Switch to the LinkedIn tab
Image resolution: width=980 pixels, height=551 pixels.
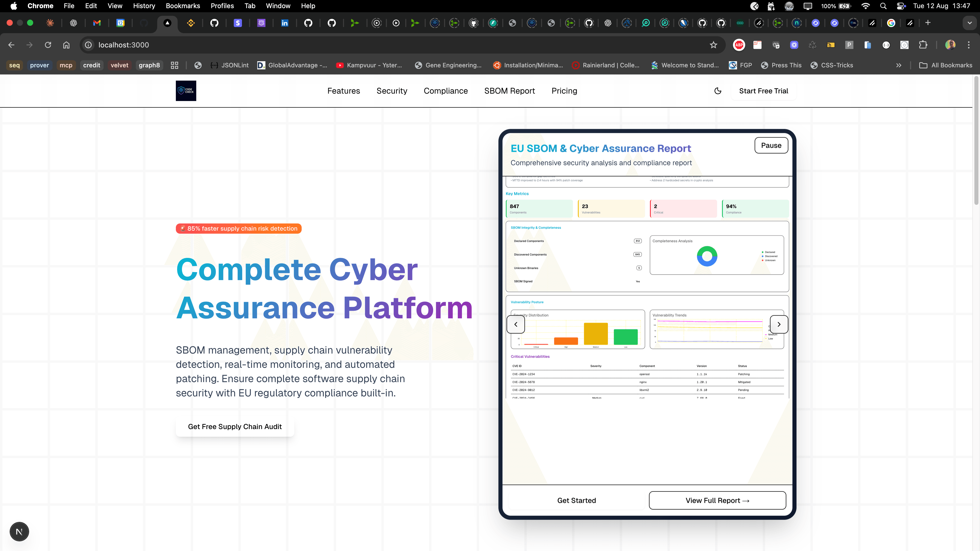(285, 23)
